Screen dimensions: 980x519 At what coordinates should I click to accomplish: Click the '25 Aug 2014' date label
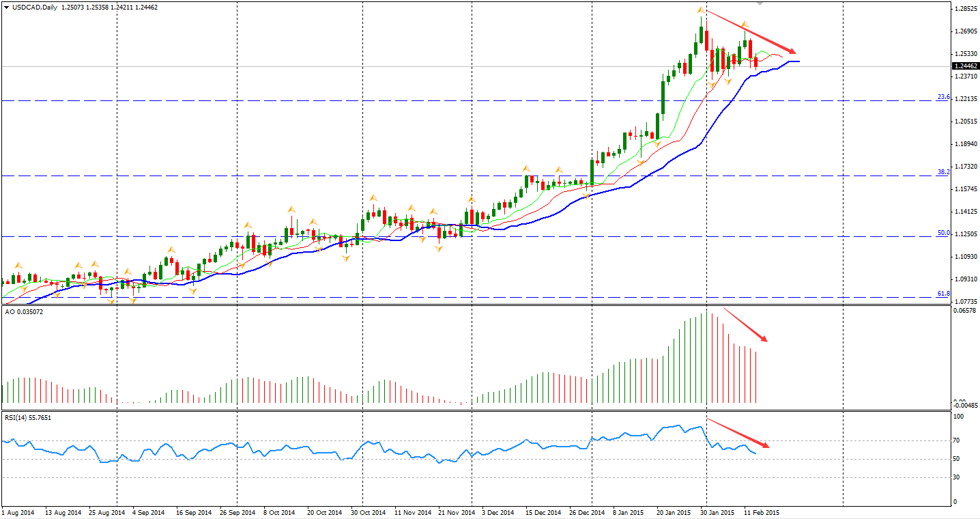107,511
